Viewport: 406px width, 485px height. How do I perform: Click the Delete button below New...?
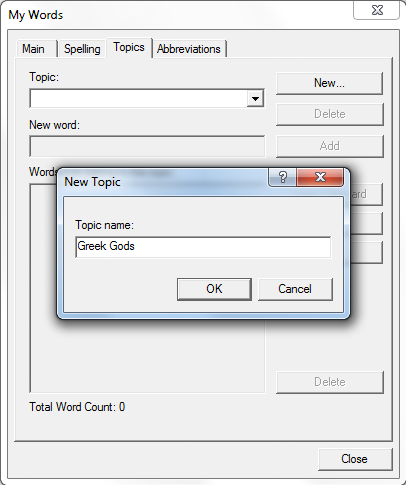[x=330, y=114]
